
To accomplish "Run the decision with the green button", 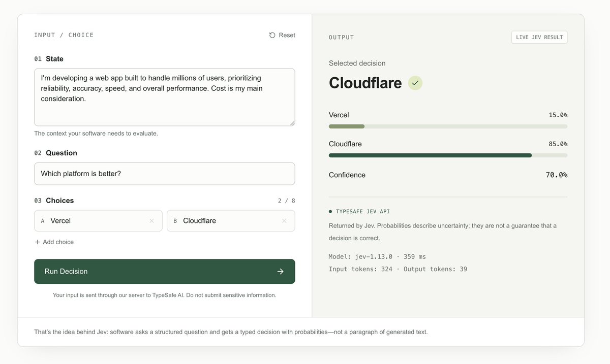I will click(165, 272).
